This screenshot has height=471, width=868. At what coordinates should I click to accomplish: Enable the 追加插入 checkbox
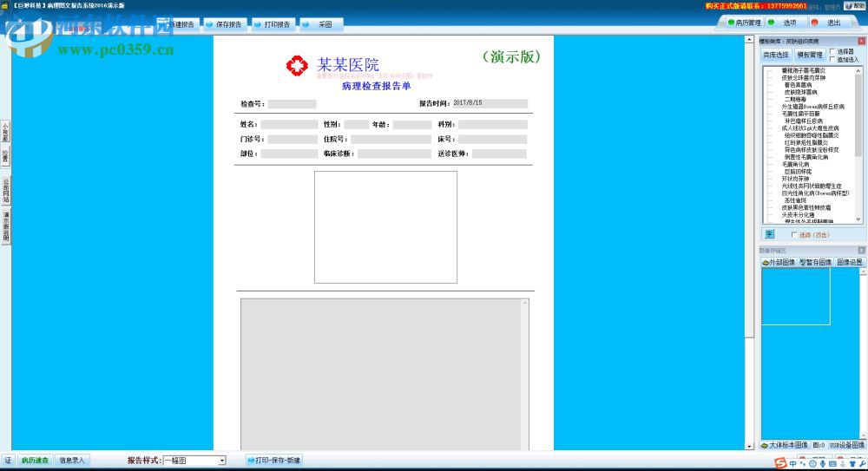[x=832, y=59]
